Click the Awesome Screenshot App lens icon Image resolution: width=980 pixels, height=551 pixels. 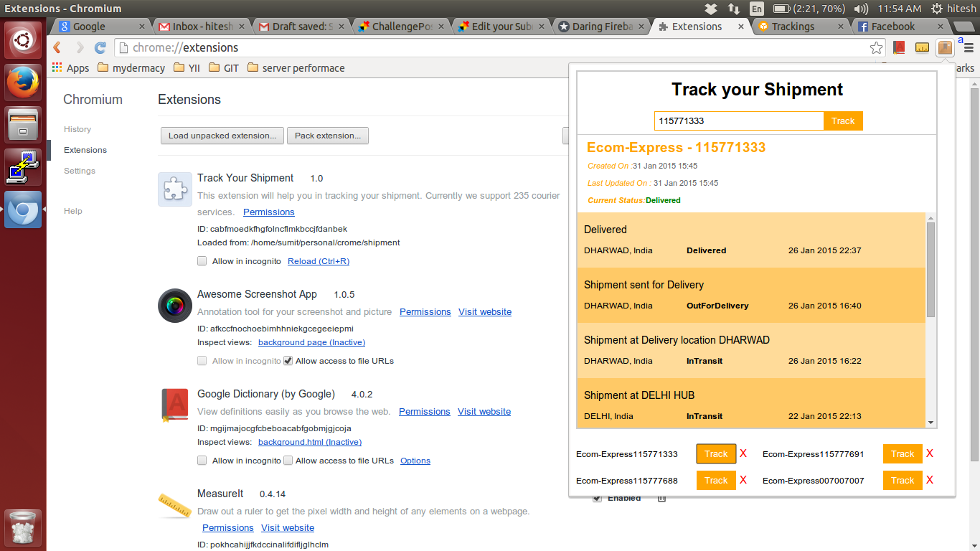[x=175, y=306]
